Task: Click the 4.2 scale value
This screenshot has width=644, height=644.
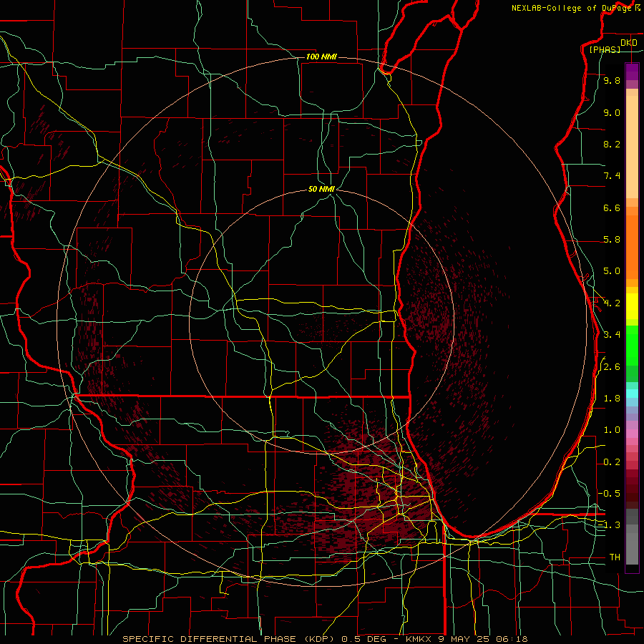Action: point(612,303)
